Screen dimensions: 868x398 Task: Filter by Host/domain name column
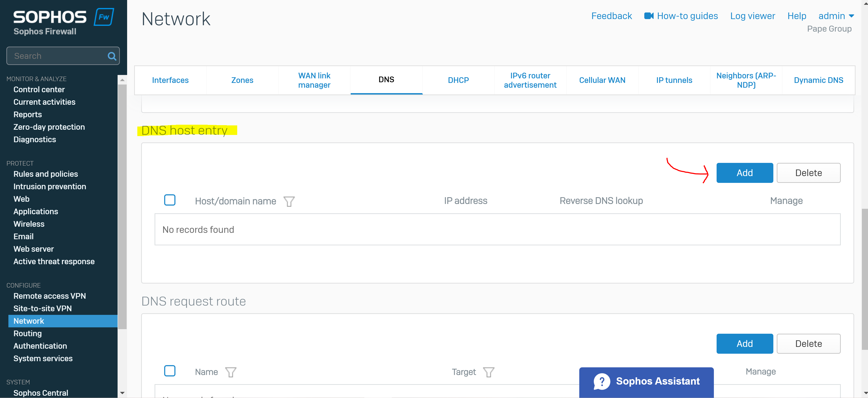289,201
